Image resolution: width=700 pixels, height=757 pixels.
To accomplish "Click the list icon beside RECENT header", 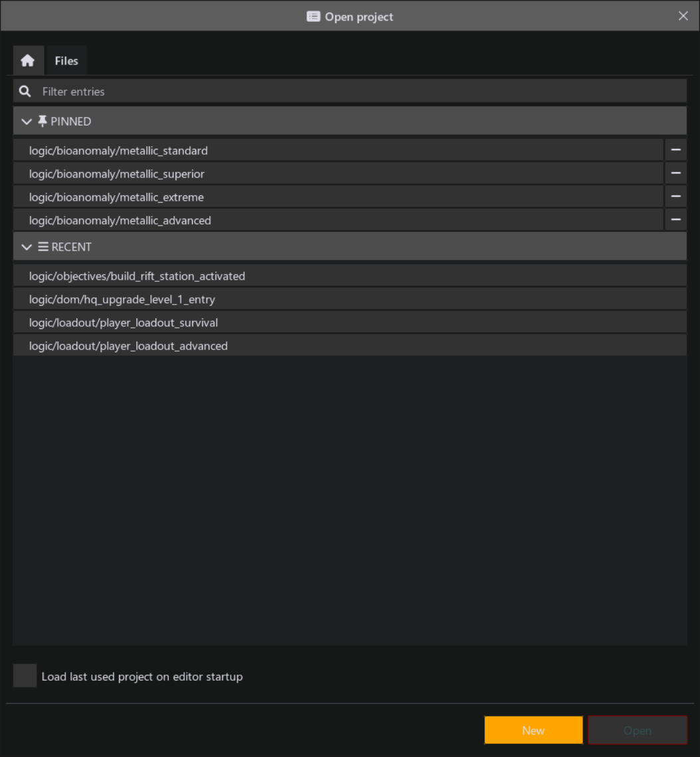I will [43, 247].
